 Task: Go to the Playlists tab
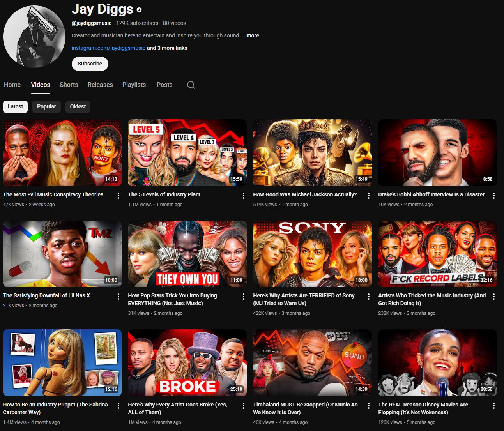pyautogui.click(x=134, y=85)
